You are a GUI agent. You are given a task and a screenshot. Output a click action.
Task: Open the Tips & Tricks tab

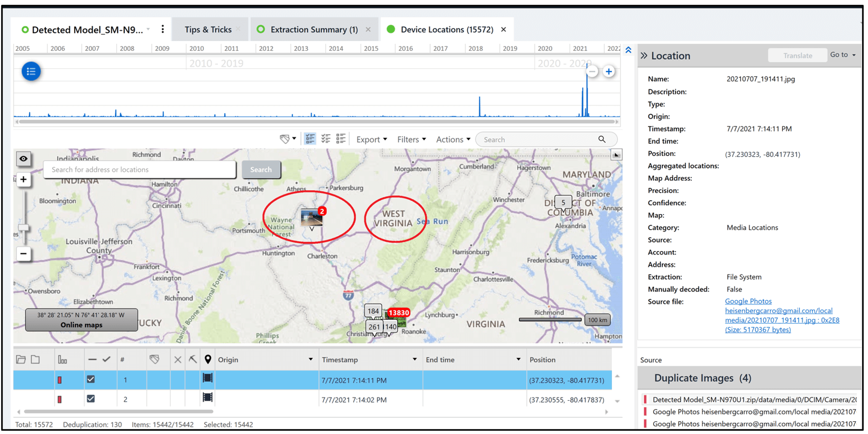(x=208, y=30)
